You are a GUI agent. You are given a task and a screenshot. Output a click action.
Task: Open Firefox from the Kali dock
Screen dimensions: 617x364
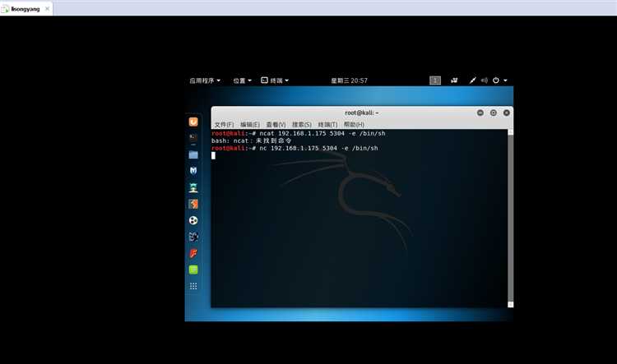pyautogui.click(x=193, y=122)
